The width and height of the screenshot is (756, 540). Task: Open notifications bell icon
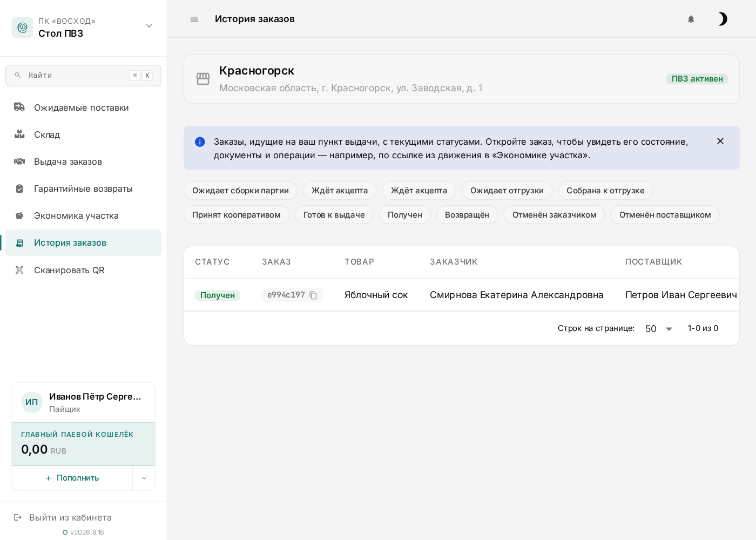pos(691,19)
